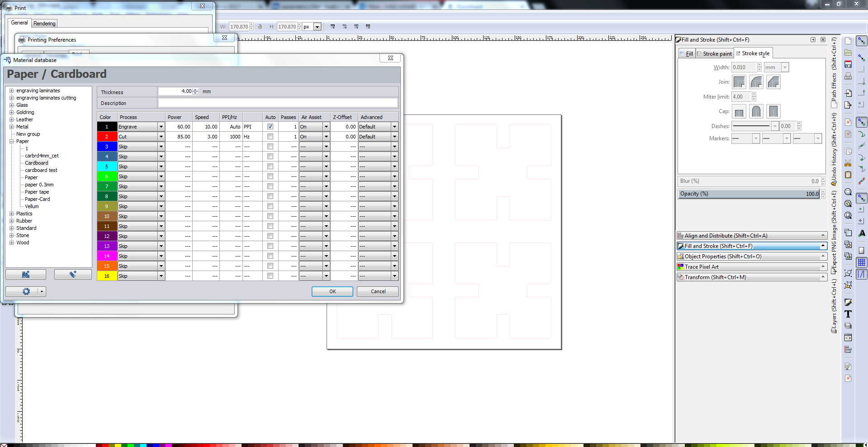Open the gear settings button in Material database
The width and height of the screenshot is (868, 447).
(x=26, y=292)
